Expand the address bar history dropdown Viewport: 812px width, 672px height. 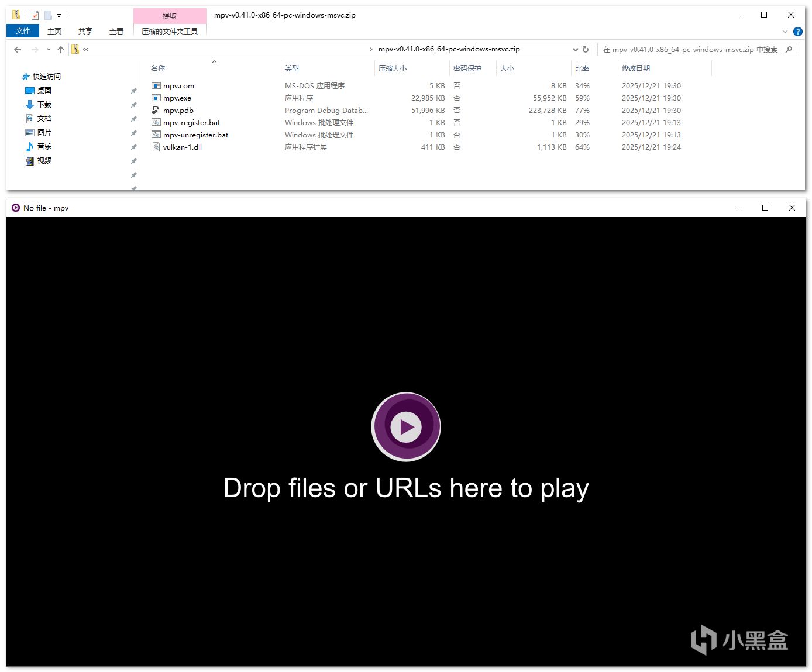pos(575,49)
